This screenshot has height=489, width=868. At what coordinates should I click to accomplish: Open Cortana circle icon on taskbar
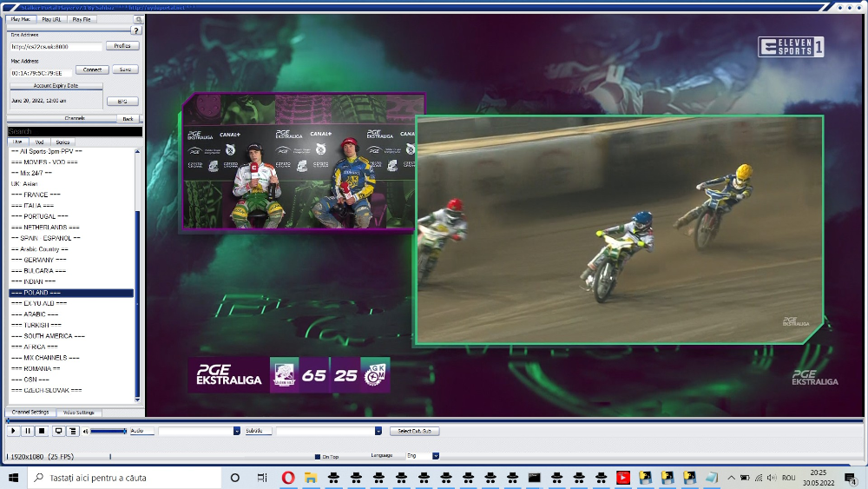(234, 478)
